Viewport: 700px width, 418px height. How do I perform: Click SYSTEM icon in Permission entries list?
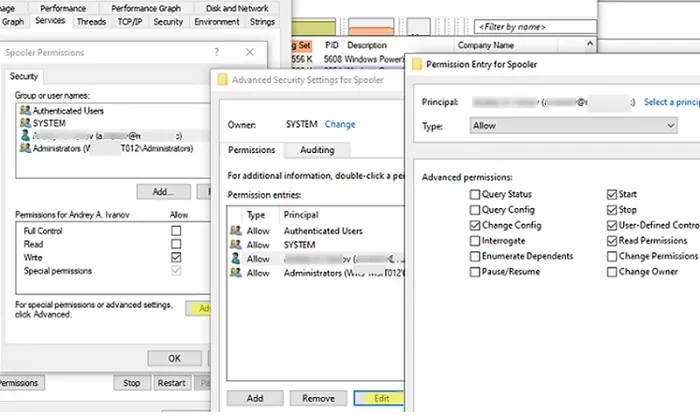[x=235, y=244]
